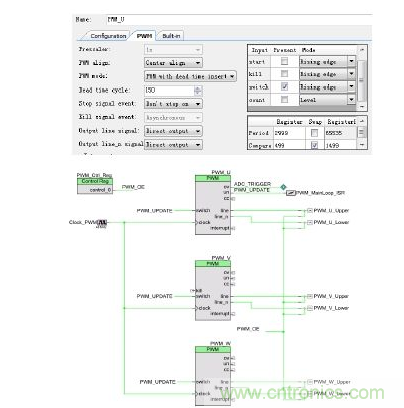Open the PWM align dropdown

pos(173,63)
